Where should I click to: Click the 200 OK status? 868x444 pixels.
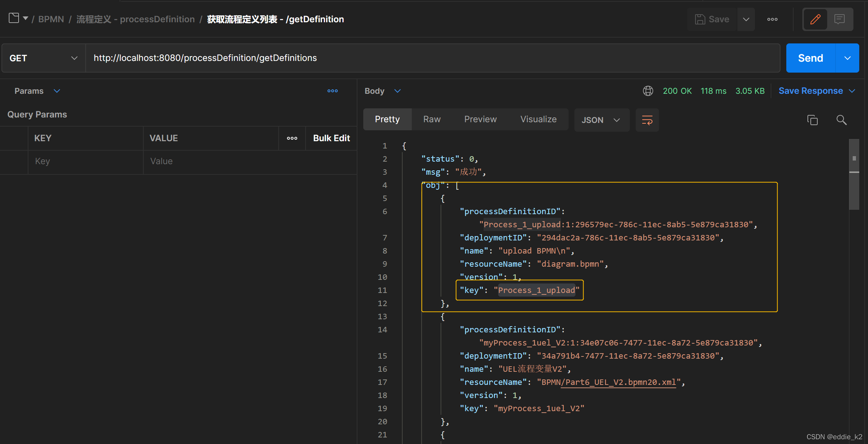coord(677,91)
